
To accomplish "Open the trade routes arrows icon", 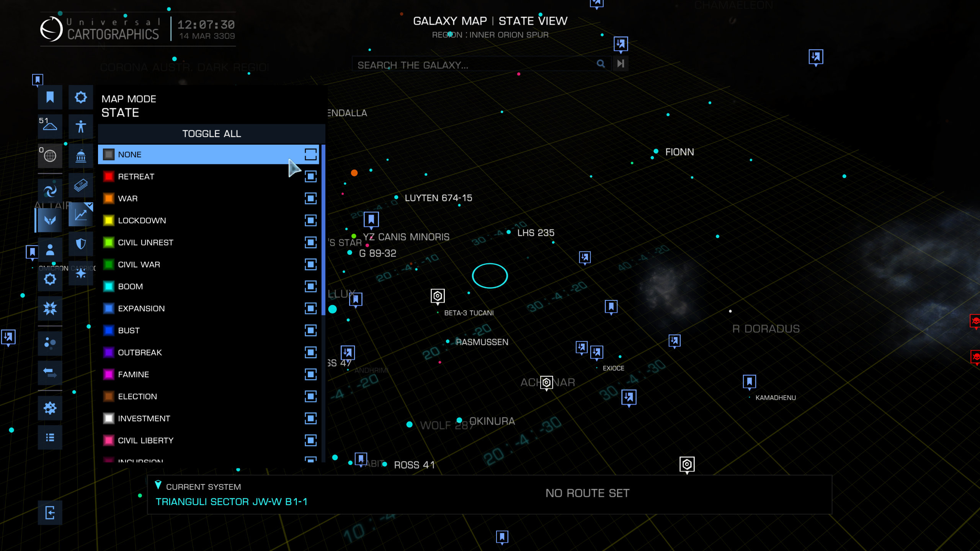I will (x=50, y=373).
